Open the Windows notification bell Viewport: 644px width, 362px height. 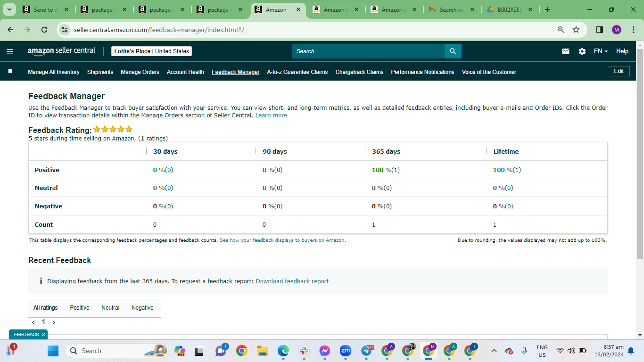[631, 351]
